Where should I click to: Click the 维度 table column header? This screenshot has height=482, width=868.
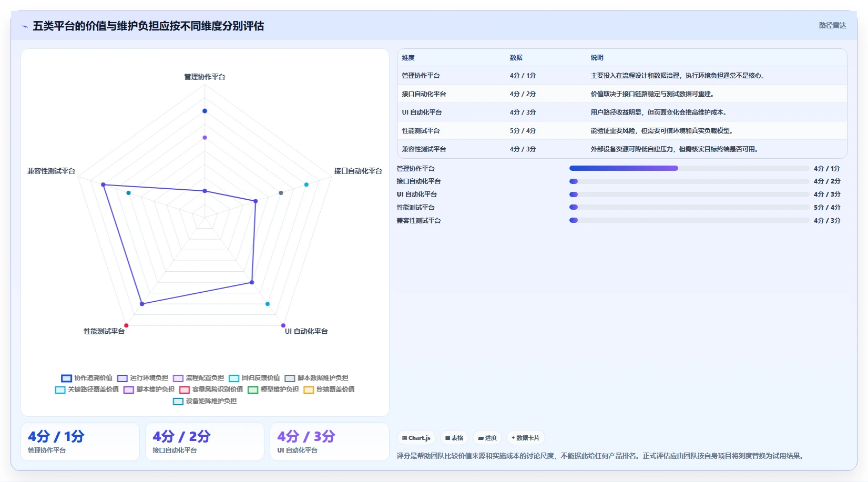(x=409, y=58)
